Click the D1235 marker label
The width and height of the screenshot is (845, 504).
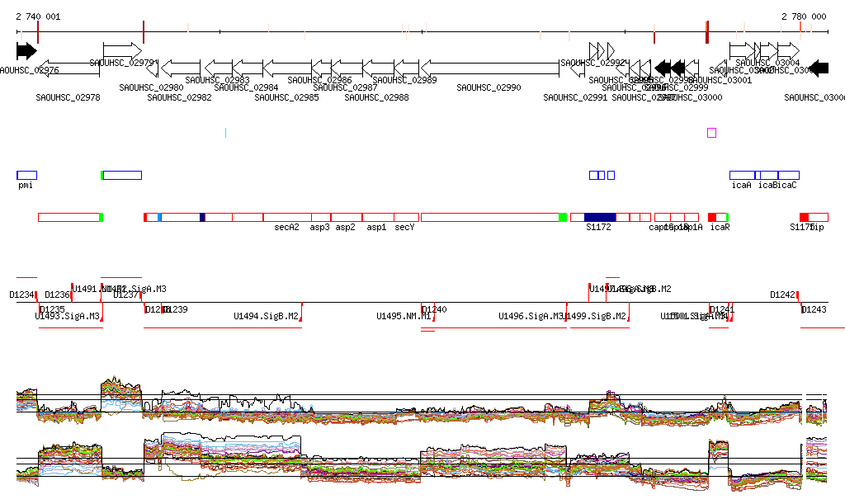coord(52,309)
